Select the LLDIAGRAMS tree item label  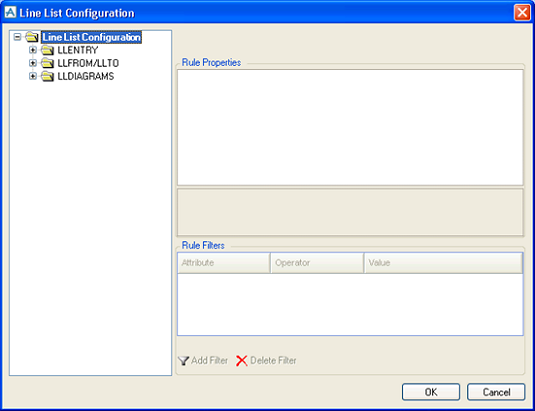click(86, 76)
